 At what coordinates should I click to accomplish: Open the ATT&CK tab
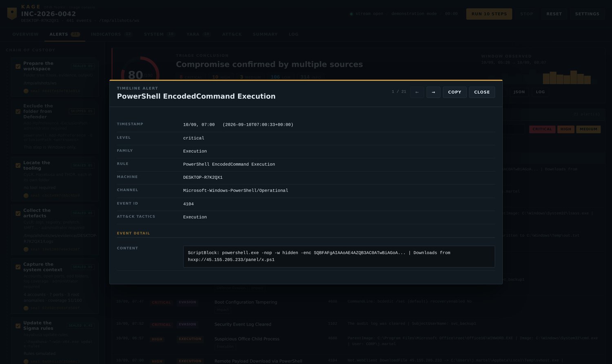(x=232, y=34)
